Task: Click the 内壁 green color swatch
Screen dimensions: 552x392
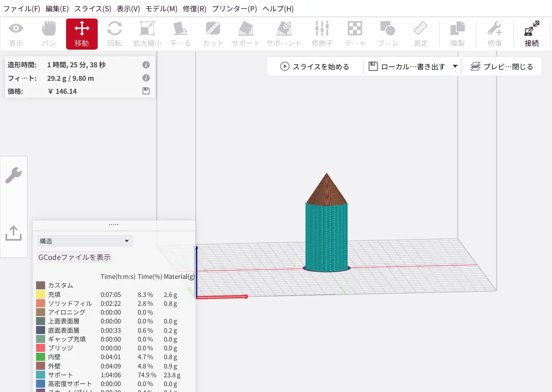Action: coord(41,357)
